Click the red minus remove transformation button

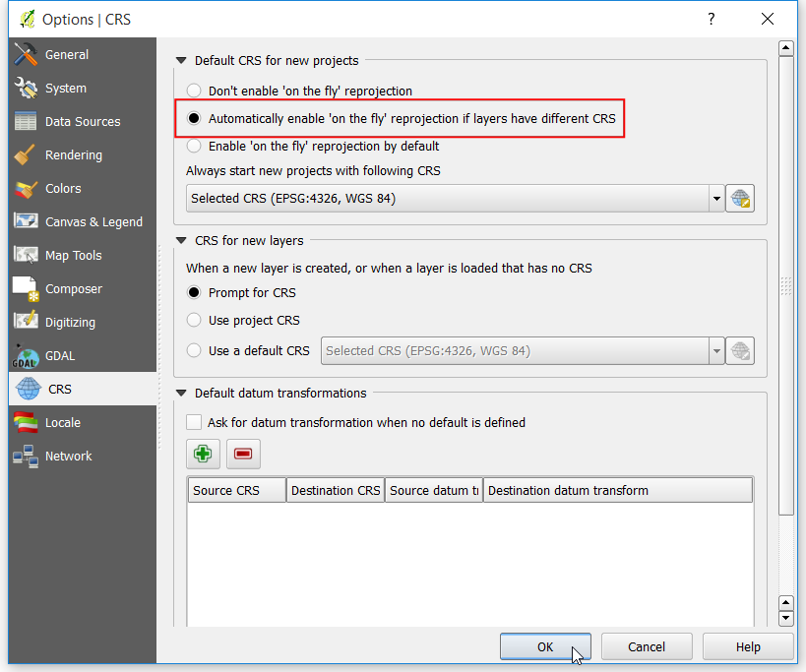point(243,454)
